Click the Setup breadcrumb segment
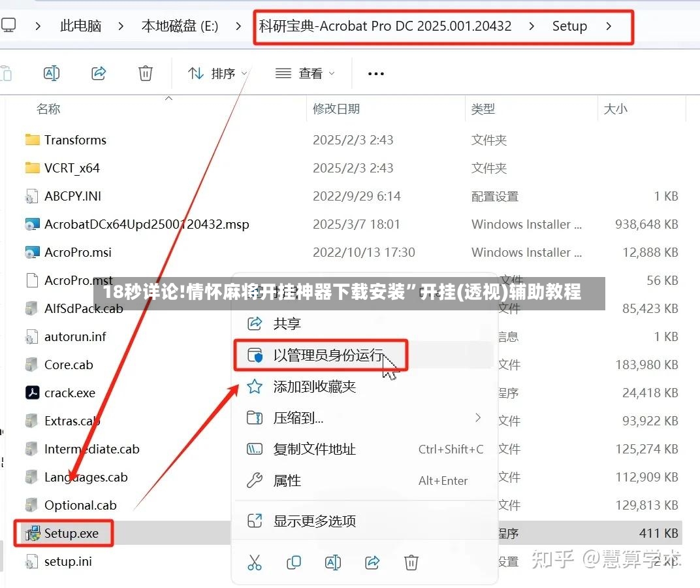 click(x=569, y=26)
